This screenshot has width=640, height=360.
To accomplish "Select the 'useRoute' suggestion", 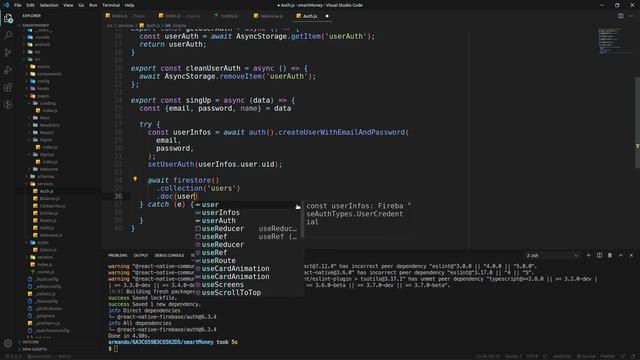I will click(248, 261).
